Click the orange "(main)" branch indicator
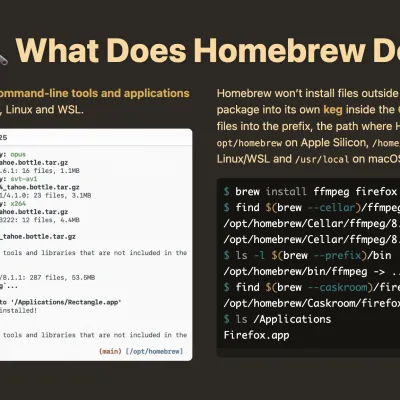The width and height of the screenshot is (400, 400). point(110,351)
